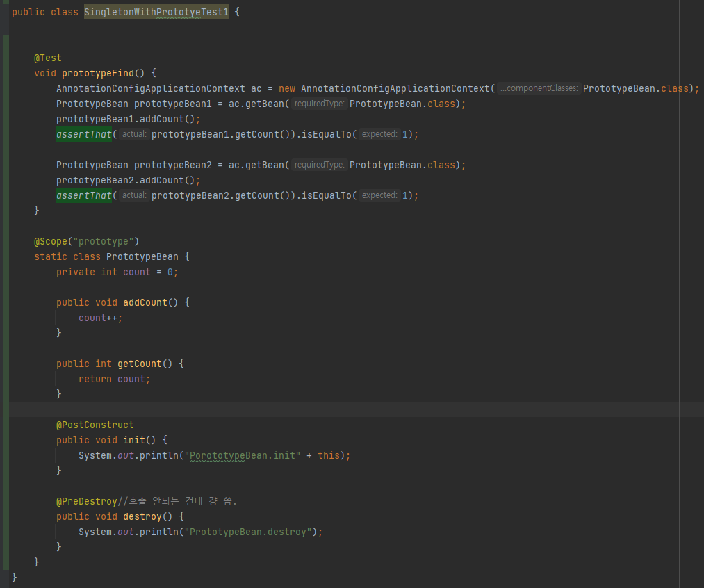Click requiredType: hint on prototypeBean2 line
Viewport: 704px width, 588px height.
319,165
